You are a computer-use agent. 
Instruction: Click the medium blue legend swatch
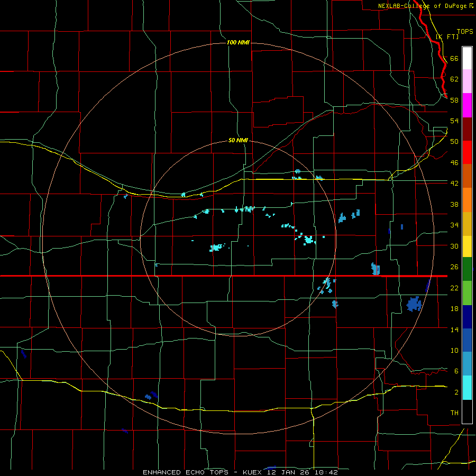pos(467,340)
